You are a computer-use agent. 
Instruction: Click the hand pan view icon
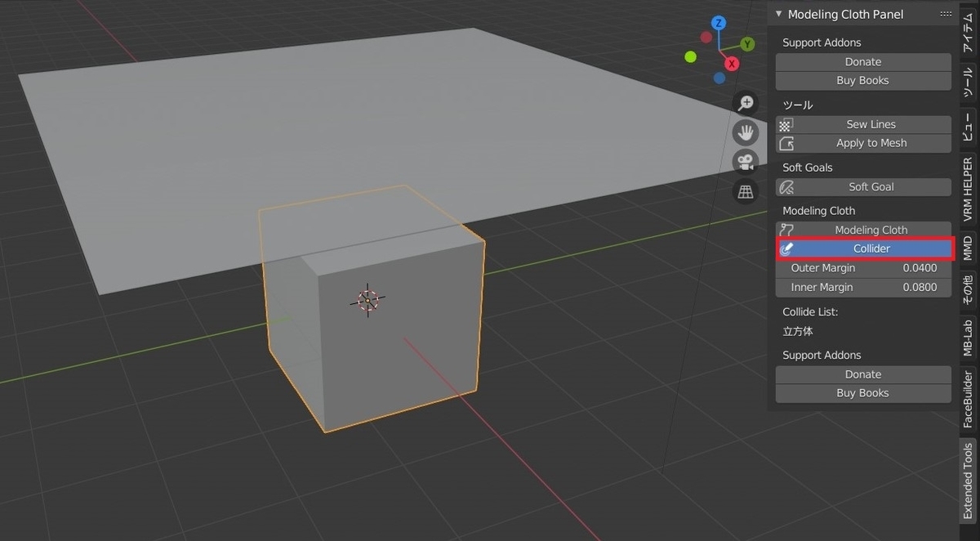coord(746,132)
